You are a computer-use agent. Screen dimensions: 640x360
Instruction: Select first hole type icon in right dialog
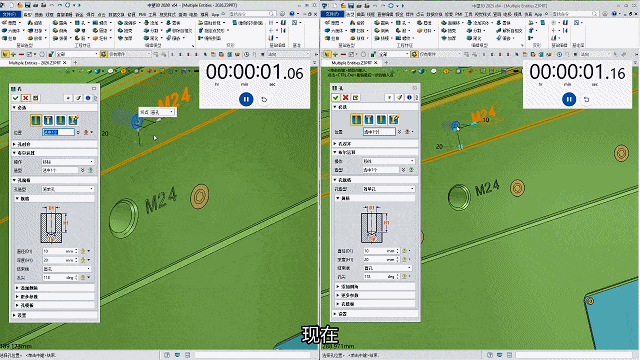[356, 119]
